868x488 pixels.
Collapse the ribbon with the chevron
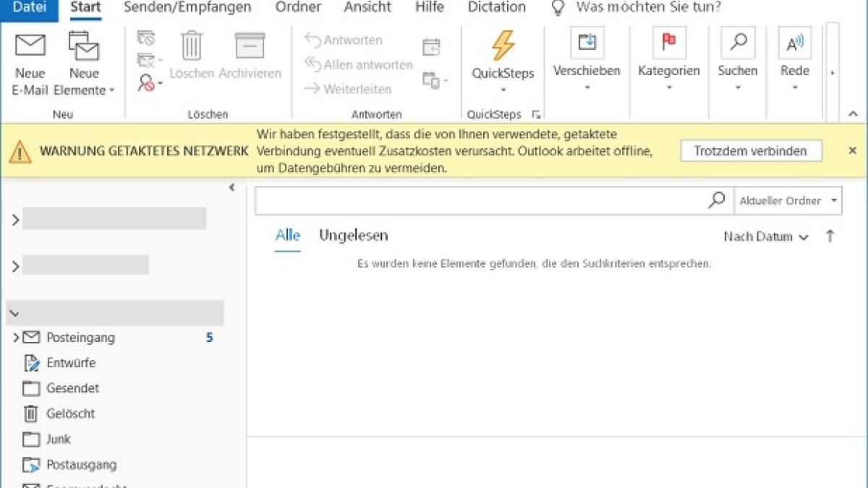tap(852, 114)
